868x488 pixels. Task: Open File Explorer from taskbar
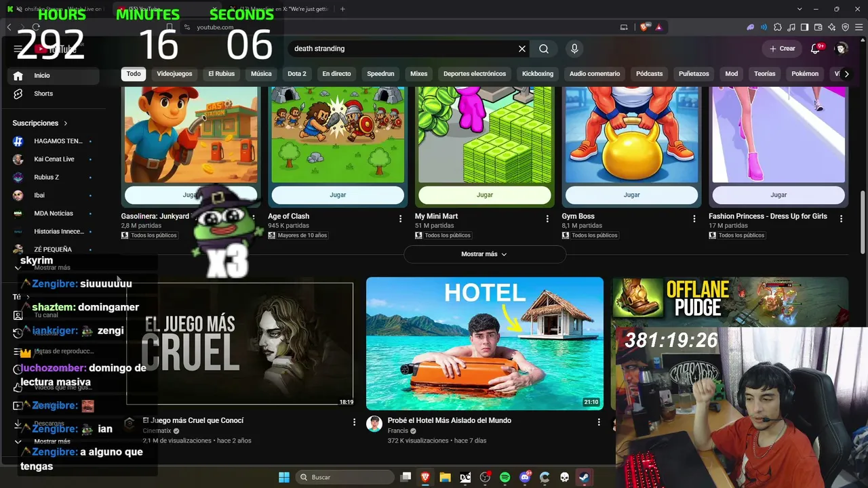[x=446, y=477]
